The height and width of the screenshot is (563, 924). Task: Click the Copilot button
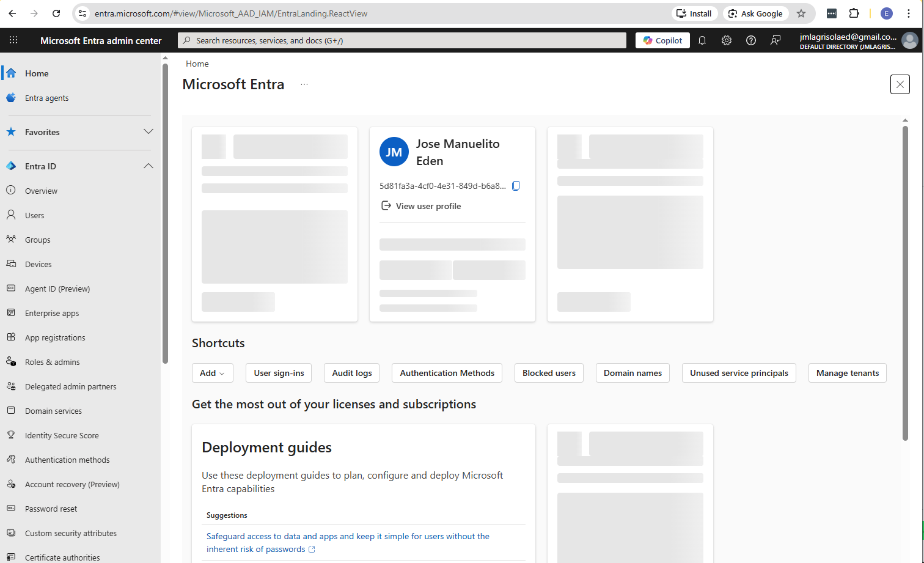pos(663,40)
